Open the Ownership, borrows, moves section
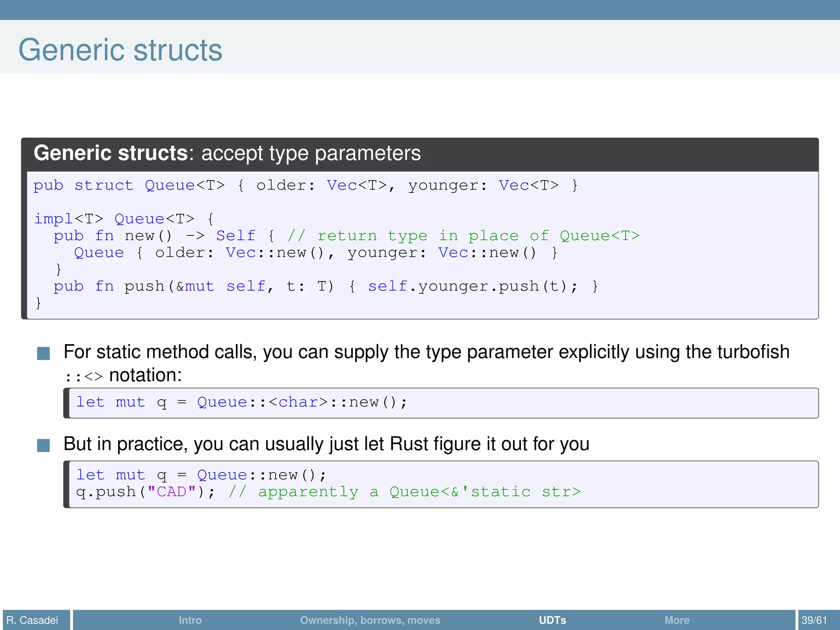The height and width of the screenshot is (630, 840). (370, 620)
